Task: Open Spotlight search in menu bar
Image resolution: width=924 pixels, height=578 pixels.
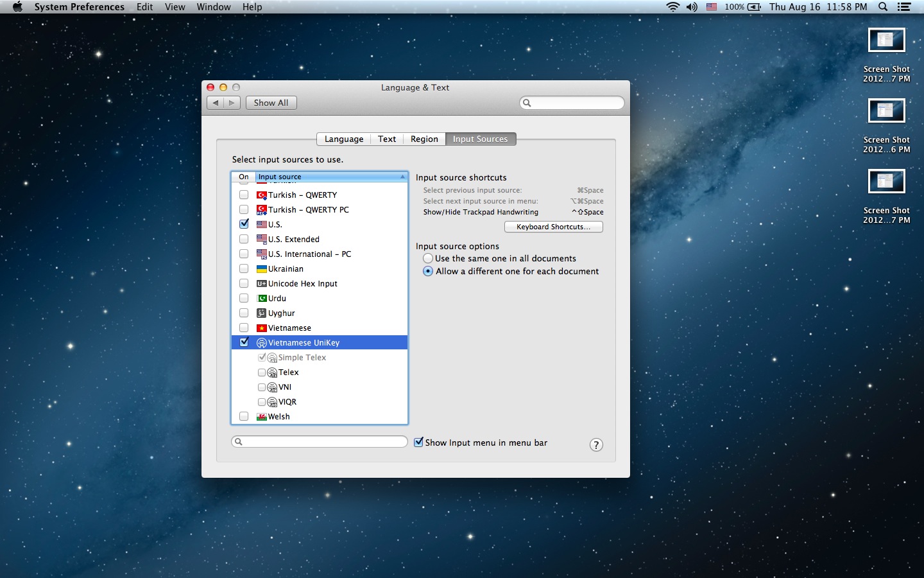Action: point(883,6)
